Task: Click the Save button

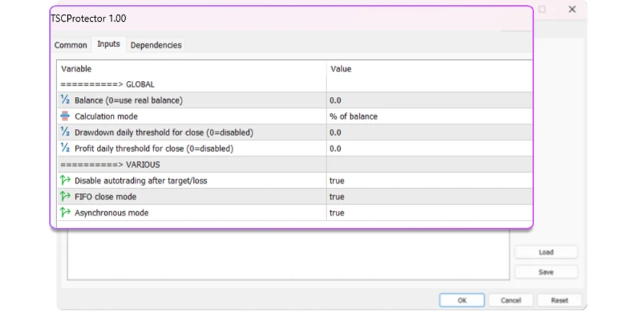Action: pyautogui.click(x=546, y=272)
